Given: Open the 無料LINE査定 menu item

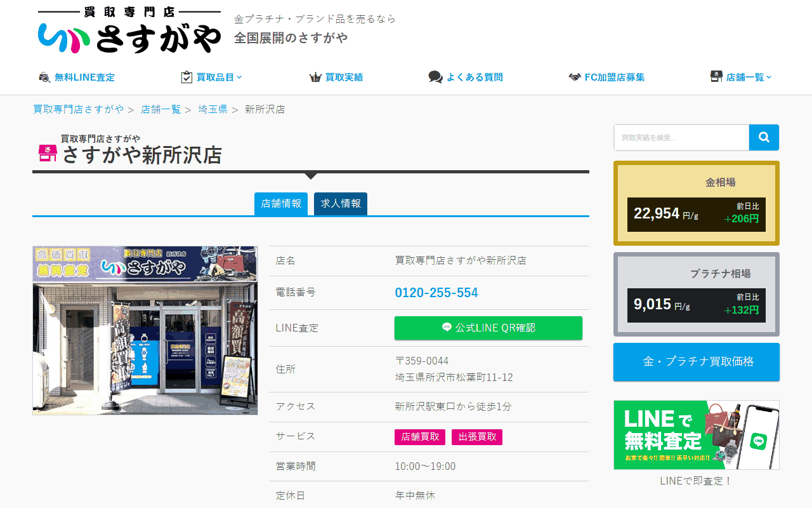Looking at the screenshot, I should pos(84,77).
